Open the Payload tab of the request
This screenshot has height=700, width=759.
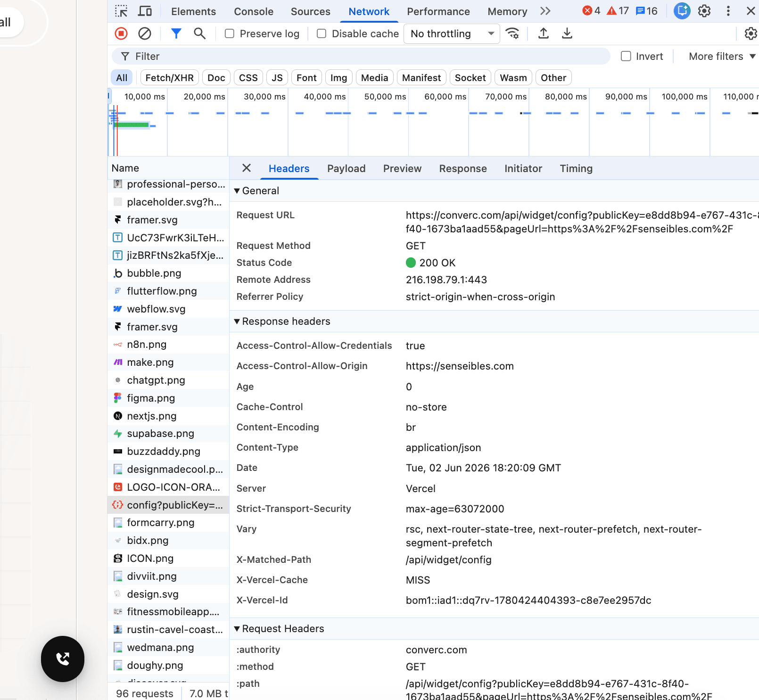346,168
